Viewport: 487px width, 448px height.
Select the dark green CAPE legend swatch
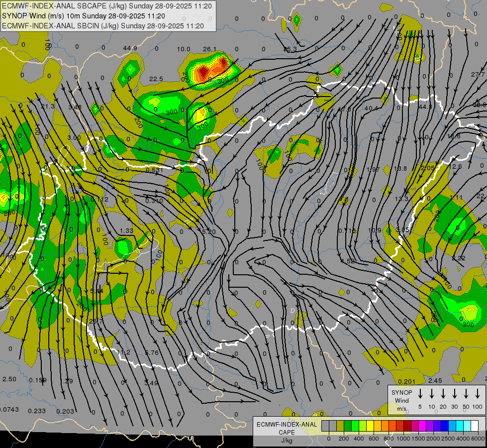pos(348,426)
